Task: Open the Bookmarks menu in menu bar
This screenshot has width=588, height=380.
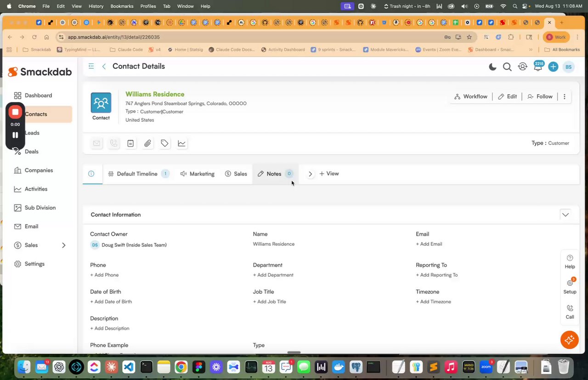Action: (122, 6)
